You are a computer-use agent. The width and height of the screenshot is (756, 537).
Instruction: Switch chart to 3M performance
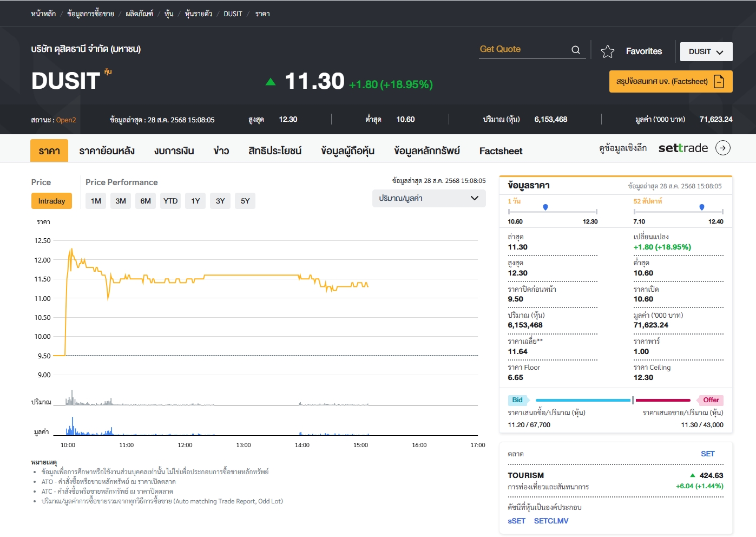121,201
